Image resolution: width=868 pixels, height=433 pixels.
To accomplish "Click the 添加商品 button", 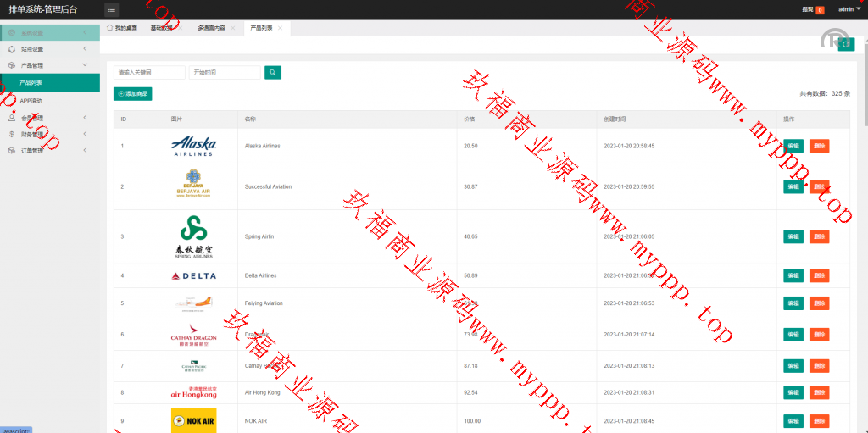I will (133, 94).
